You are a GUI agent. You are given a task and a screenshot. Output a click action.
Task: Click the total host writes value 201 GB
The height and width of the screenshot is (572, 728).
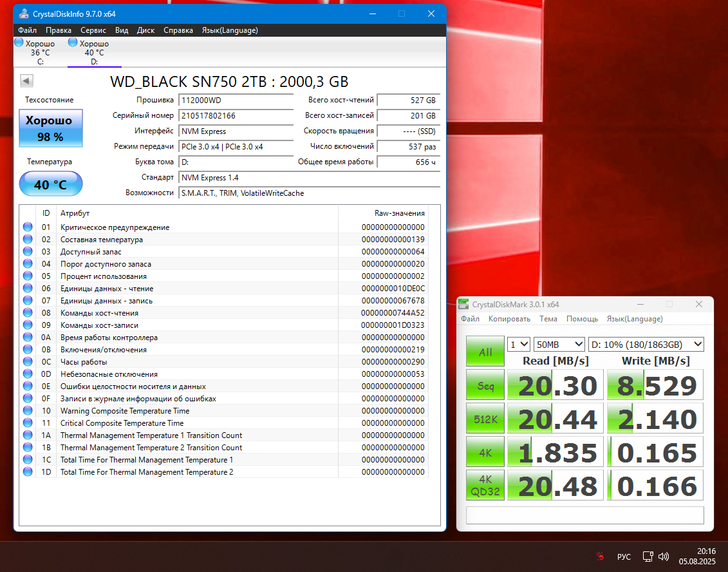click(x=409, y=116)
